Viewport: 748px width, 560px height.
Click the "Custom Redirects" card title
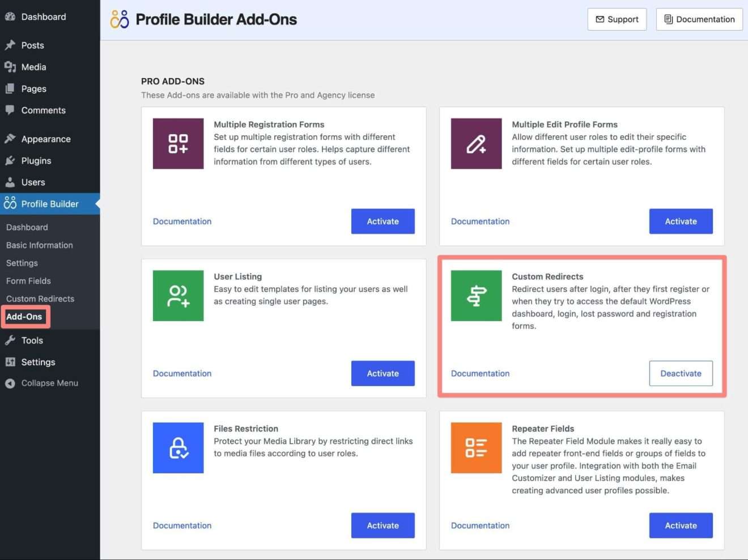[x=547, y=277]
